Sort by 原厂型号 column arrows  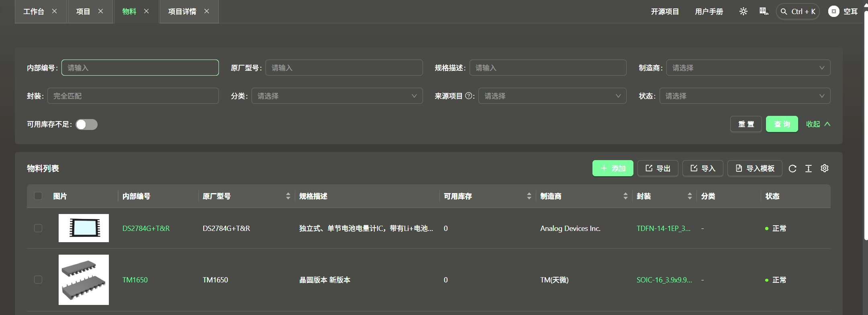point(288,196)
